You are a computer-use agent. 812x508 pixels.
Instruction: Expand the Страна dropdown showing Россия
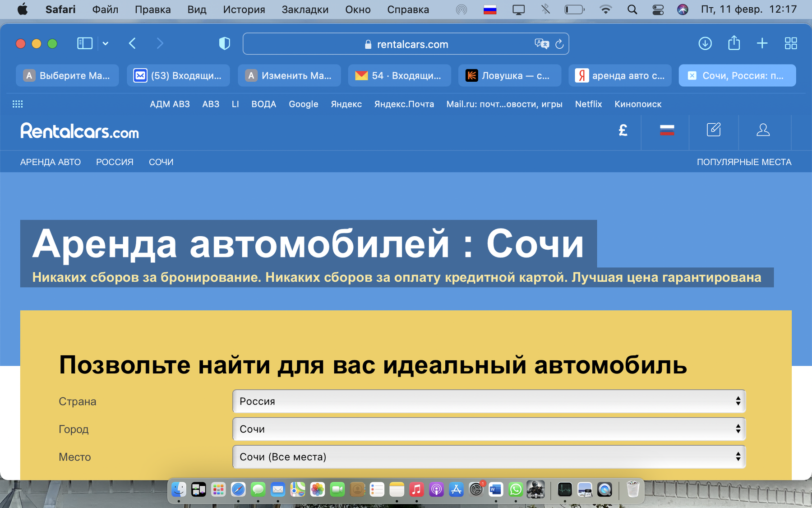pos(489,401)
